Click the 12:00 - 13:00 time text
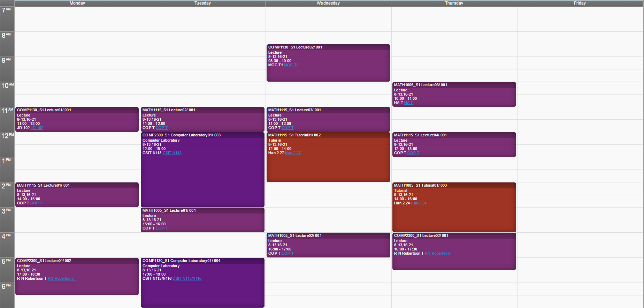Image resolution: width=644 pixels, height=308 pixels. pos(406,149)
